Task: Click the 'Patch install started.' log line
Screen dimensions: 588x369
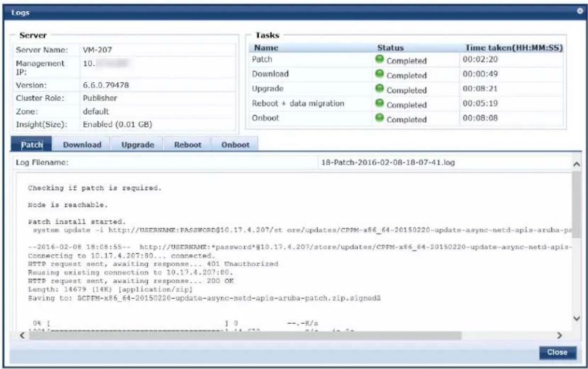Action: tap(77, 222)
